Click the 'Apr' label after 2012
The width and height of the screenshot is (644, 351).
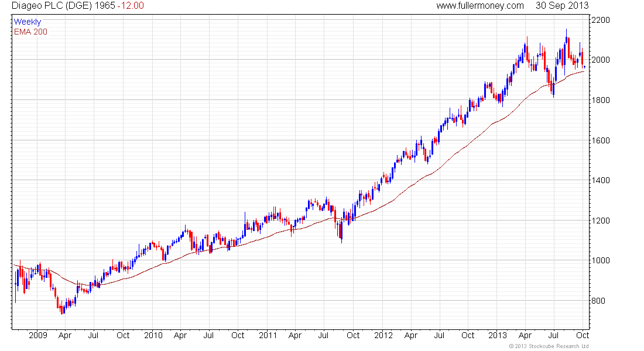411,336
